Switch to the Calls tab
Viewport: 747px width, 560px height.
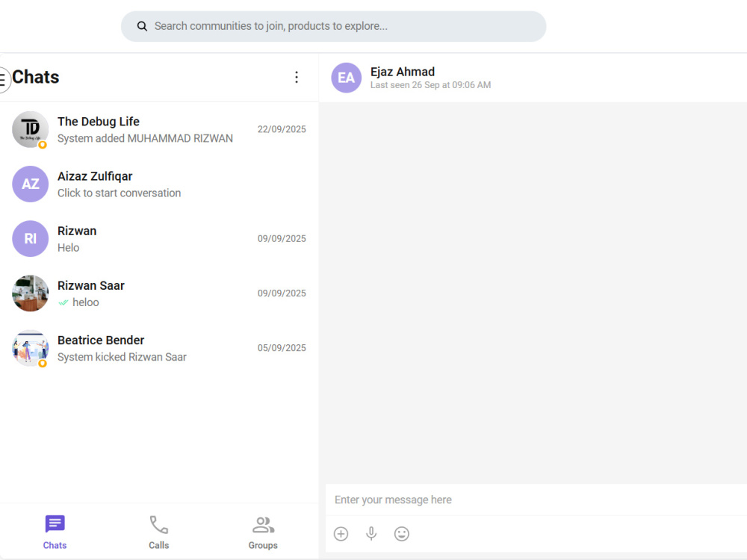pyautogui.click(x=158, y=532)
